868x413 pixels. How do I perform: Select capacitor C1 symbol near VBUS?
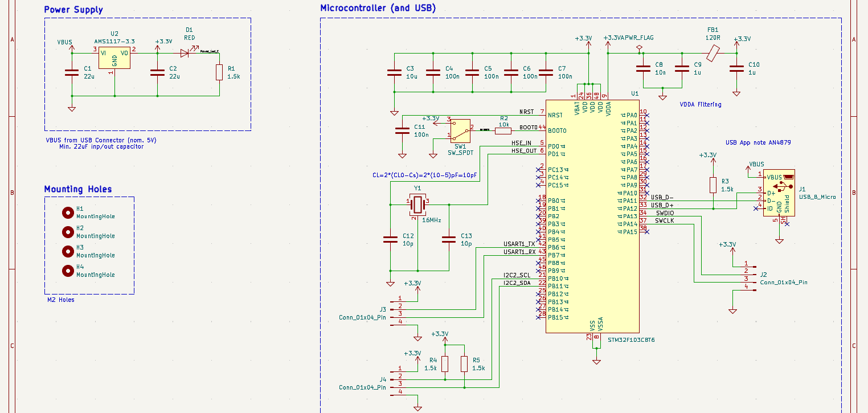click(71, 72)
